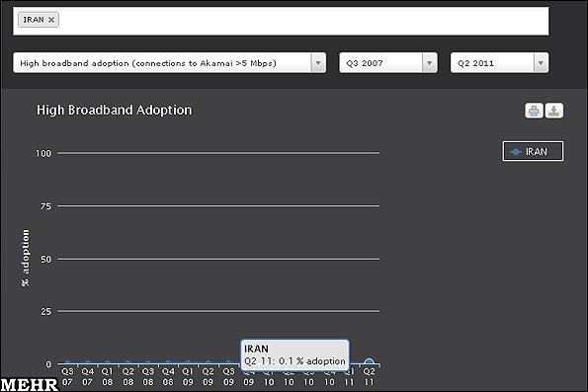Viewport: 588px width, 392px height.
Task: Click the Q3 08 data point marker
Action: click(148, 362)
